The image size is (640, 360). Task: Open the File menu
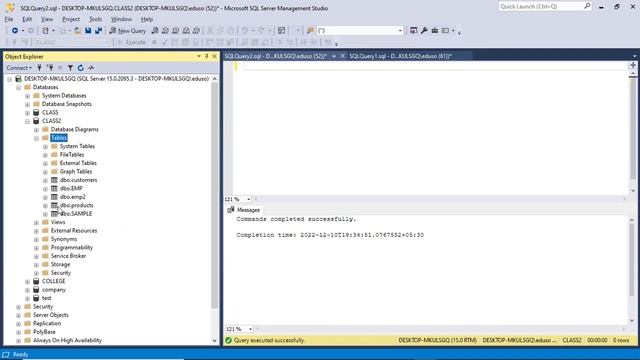9,19
